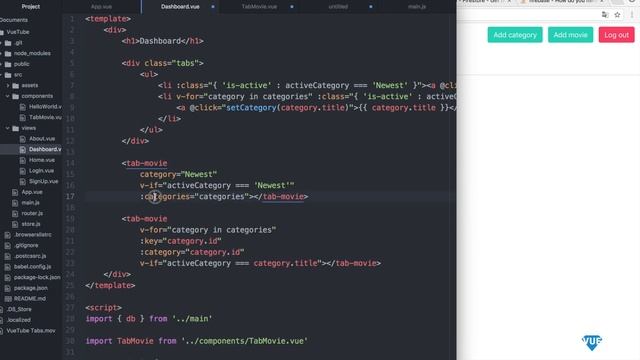Viewport: 640px width, 360px height.
Task: Click the Log out button
Action: (616, 35)
